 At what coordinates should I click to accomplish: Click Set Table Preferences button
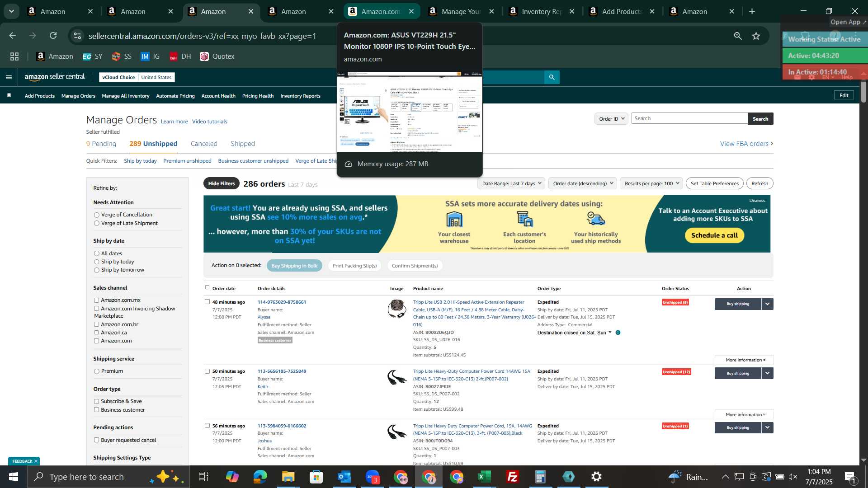[x=714, y=183]
